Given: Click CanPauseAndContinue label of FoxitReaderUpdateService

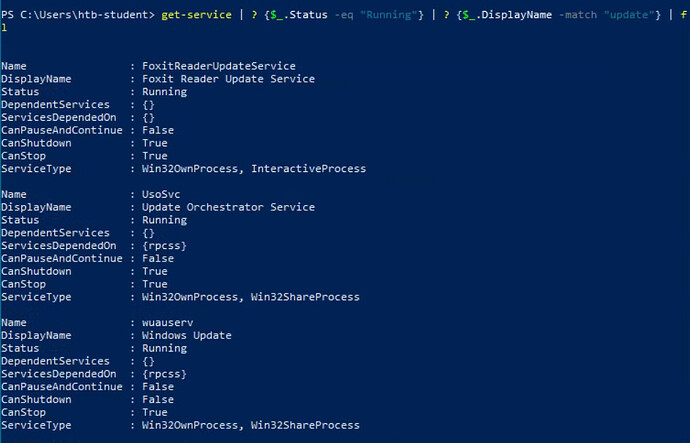Looking at the screenshot, I should 62,130.
